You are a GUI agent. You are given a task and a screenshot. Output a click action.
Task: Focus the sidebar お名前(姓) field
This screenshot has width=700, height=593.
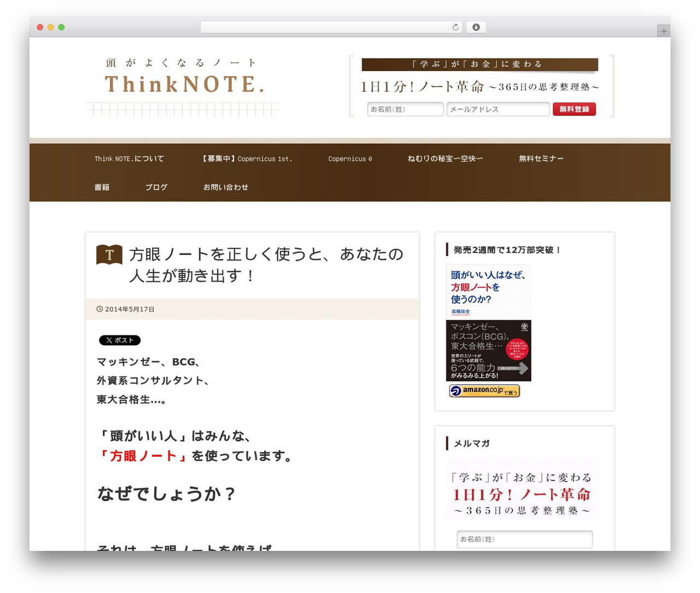click(524, 539)
